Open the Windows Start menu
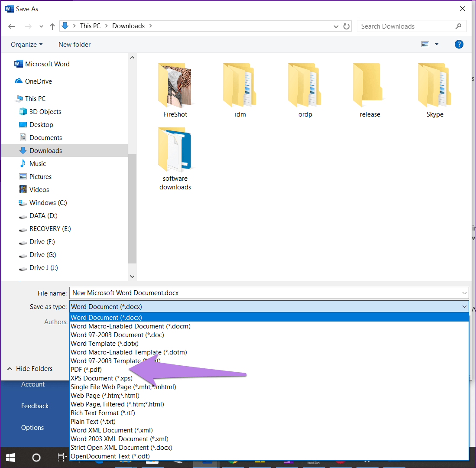The height and width of the screenshot is (468, 476). 10,458
